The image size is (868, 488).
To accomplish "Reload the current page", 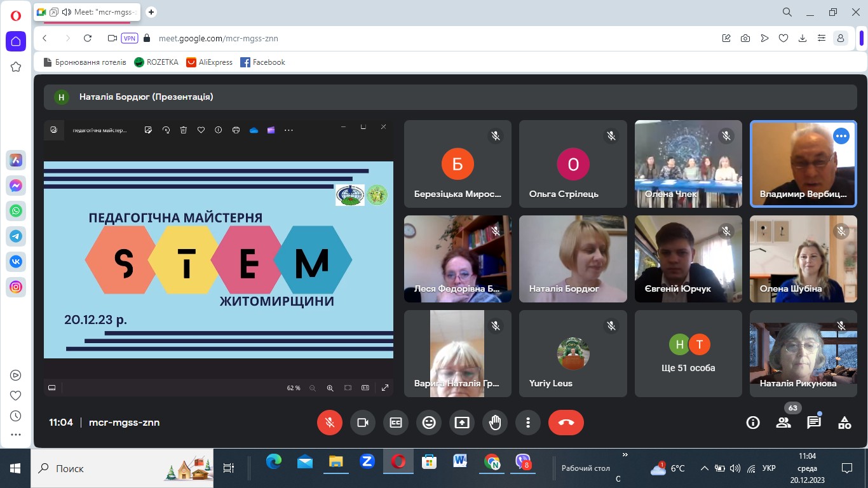I will (x=88, y=38).
